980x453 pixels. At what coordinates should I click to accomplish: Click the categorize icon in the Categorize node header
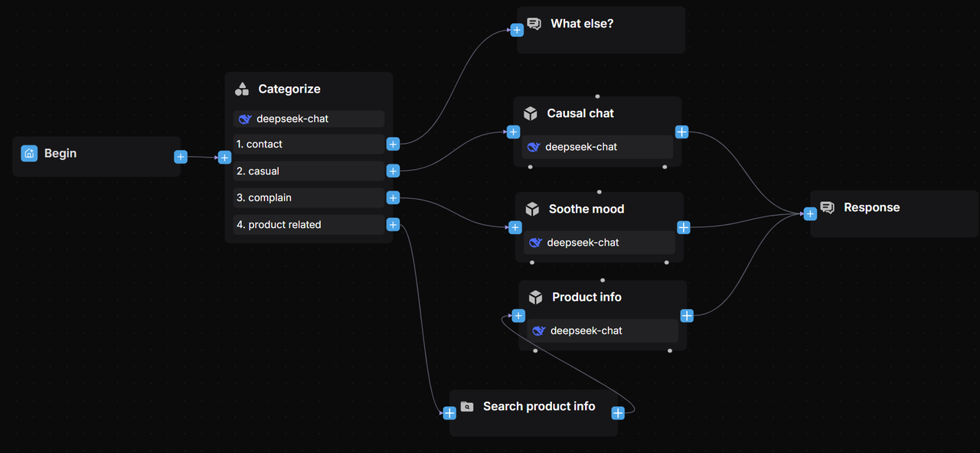coord(241,89)
